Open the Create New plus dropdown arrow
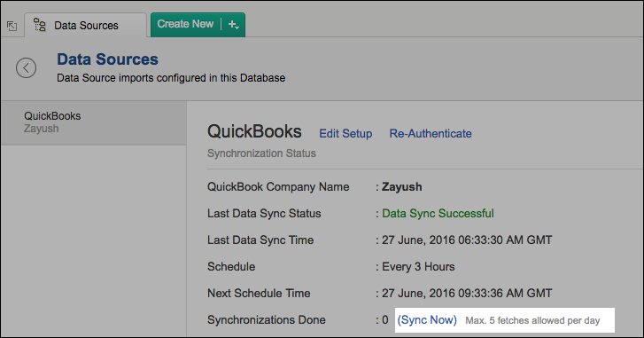This screenshot has height=338, width=644. 233,25
